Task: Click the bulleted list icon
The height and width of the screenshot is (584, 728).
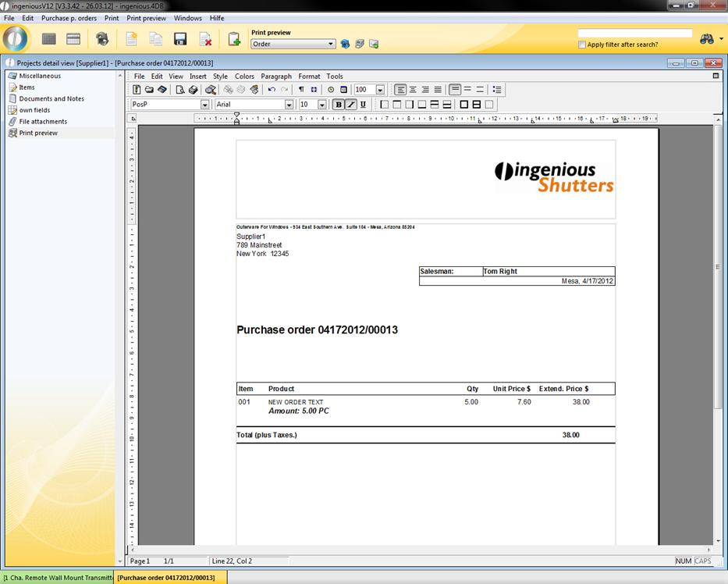Action: tap(497, 90)
